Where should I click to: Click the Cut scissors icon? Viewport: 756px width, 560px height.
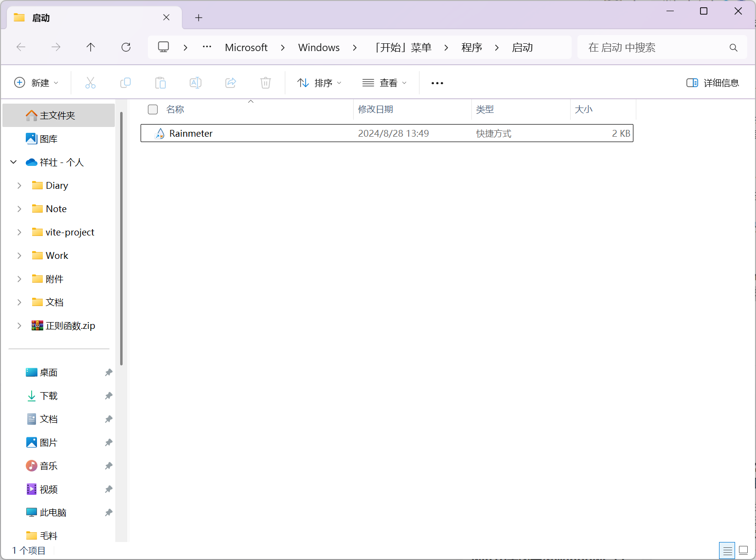(90, 83)
